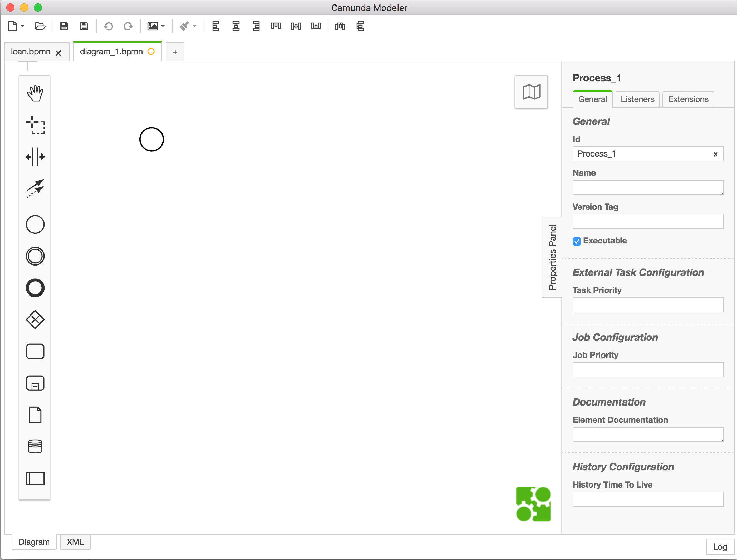Close the loan.bpmn tab

pyautogui.click(x=58, y=53)
